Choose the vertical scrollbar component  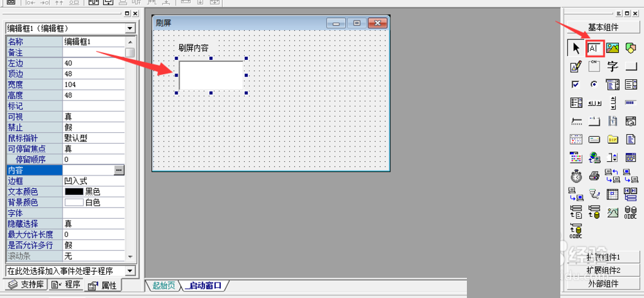click(x=612, y=103)
